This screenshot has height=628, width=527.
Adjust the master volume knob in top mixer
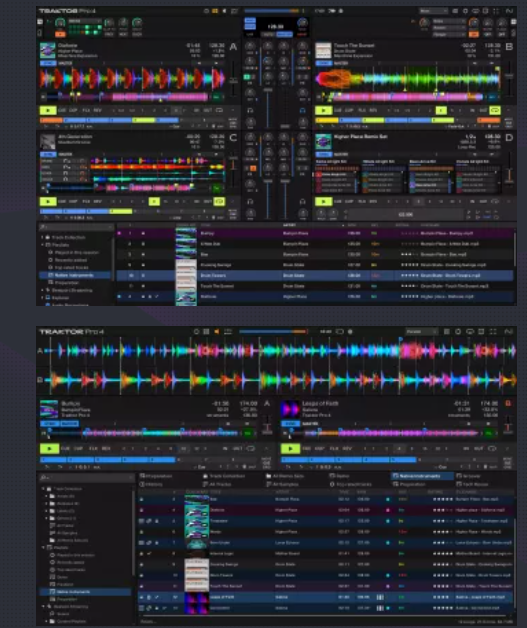[x=302, y=22]
